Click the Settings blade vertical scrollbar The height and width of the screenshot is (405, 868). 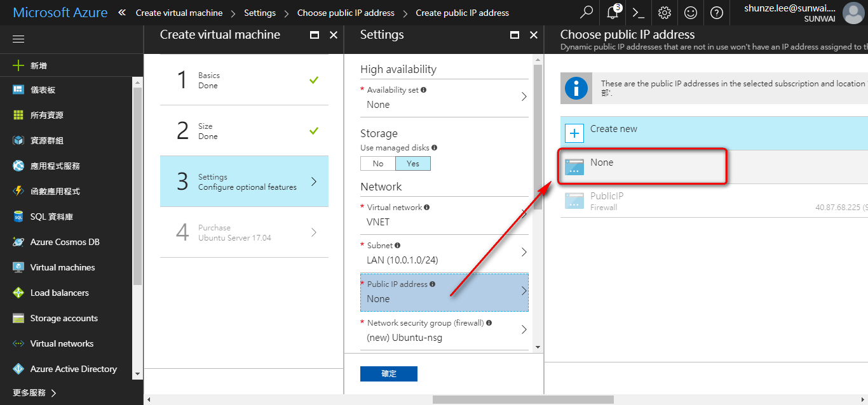[538, 136]
